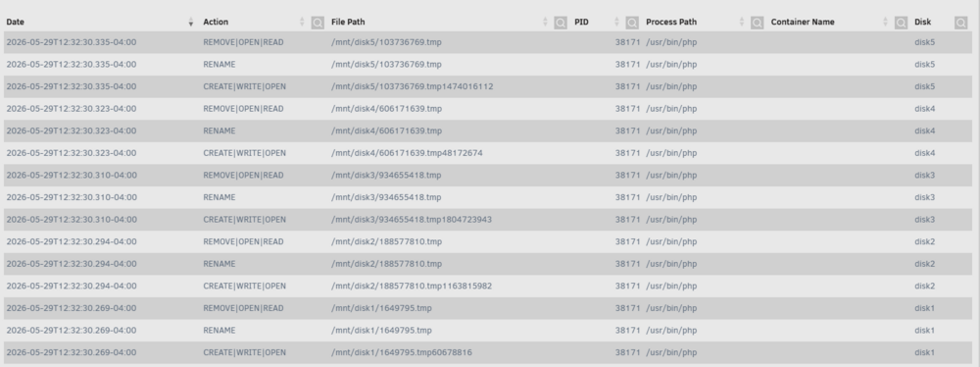The image size is (980, 367).
Task: Open the Process Path column search icon
Action: [757, 23]
